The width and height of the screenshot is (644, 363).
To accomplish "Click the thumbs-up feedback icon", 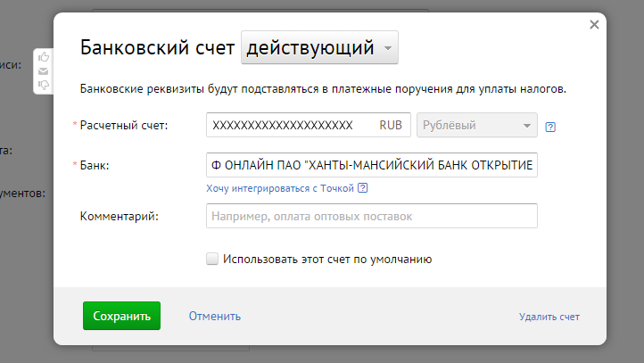I will [44, 57].
